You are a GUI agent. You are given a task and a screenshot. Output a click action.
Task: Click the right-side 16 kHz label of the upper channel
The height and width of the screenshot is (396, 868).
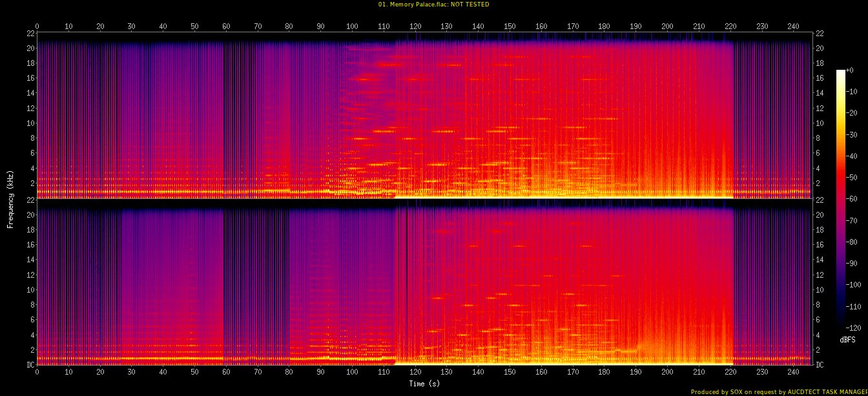820,78
